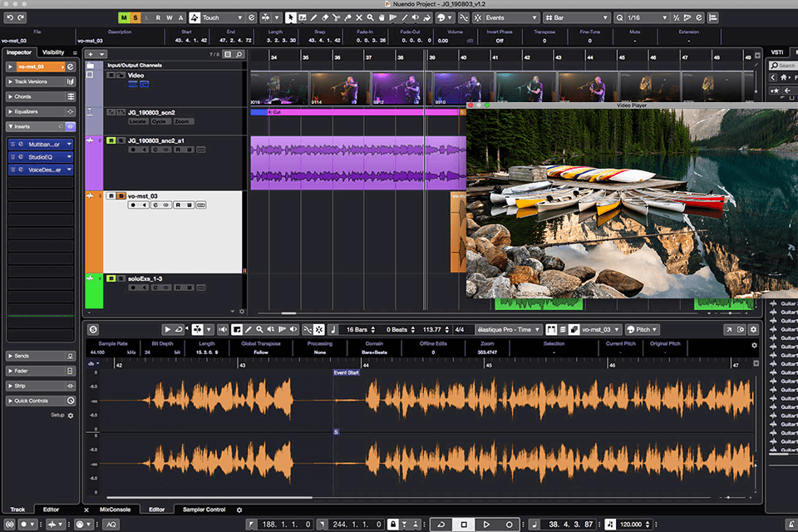798x532 pixels.
Task: Open the Setup gear in the Inspector
Action: pos(70,415)
